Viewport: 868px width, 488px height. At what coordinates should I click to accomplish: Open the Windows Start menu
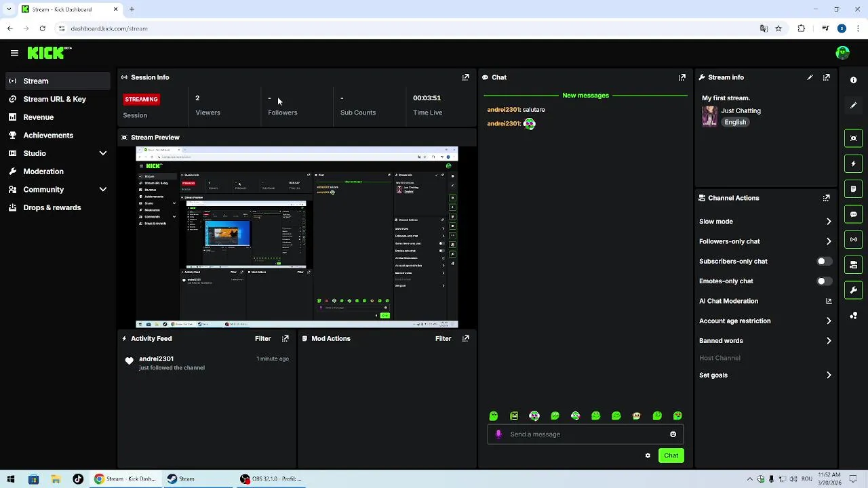coord(11,479)
